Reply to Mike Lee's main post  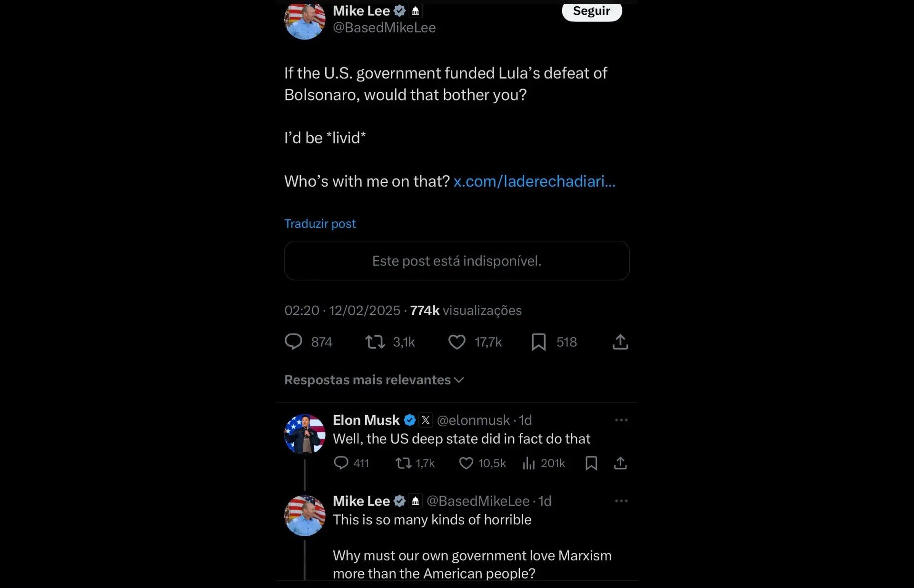[294, 342]
